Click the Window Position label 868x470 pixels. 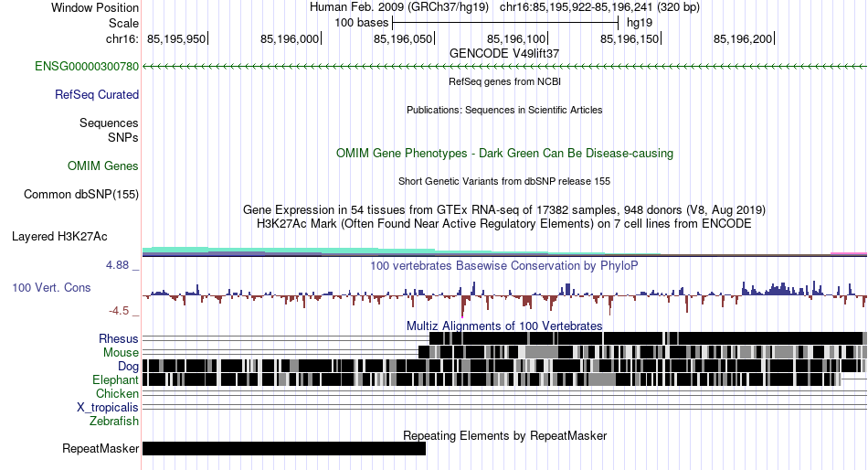pos(95,7)
